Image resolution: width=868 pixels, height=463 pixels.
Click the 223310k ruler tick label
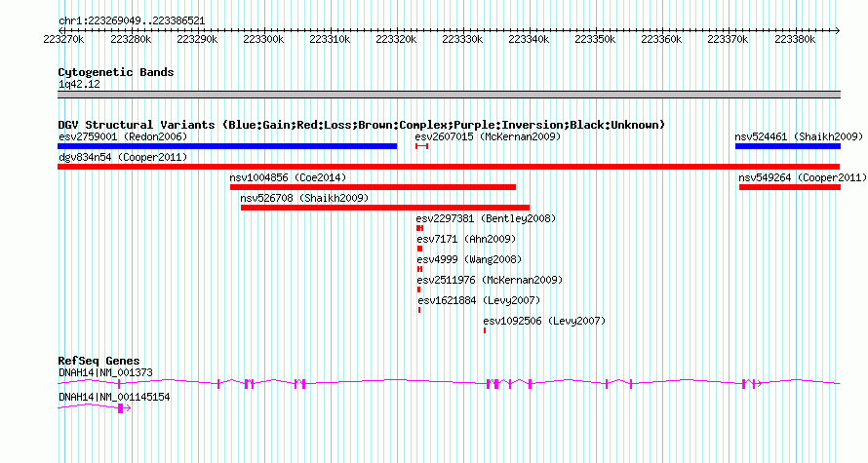tap(330, 39)
